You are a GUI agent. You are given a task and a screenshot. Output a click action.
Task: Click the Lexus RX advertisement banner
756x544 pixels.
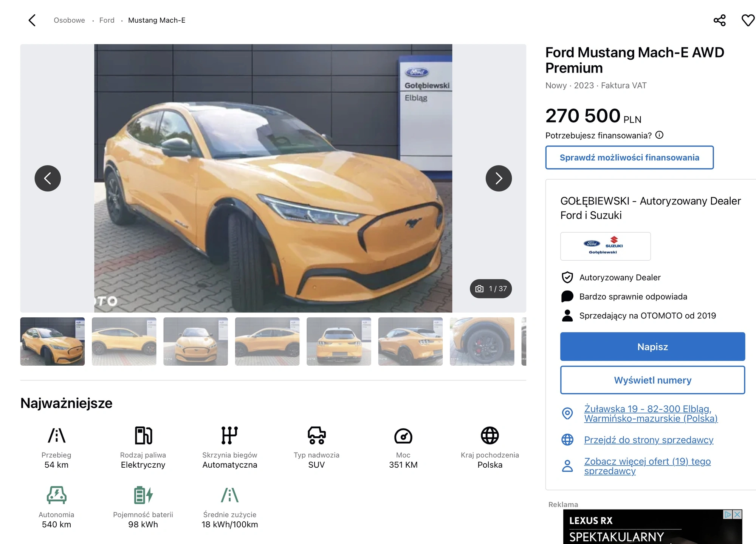click(x=652, y=527)
